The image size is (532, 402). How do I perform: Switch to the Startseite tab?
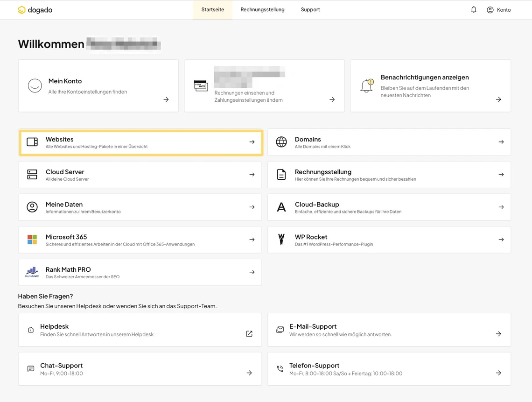pos(212,9)
